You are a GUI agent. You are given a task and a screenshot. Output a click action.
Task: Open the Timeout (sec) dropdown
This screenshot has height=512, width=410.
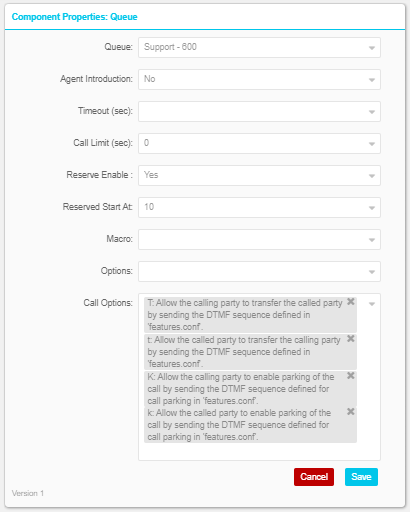[372, 112]
